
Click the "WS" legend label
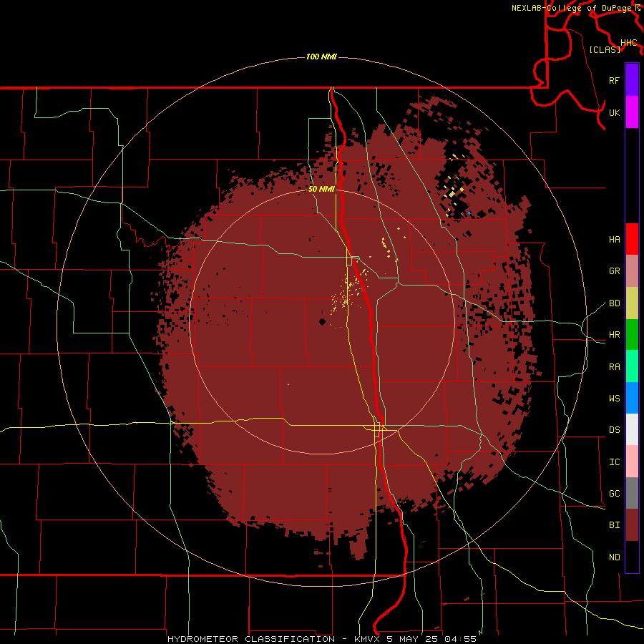[614, 399]
